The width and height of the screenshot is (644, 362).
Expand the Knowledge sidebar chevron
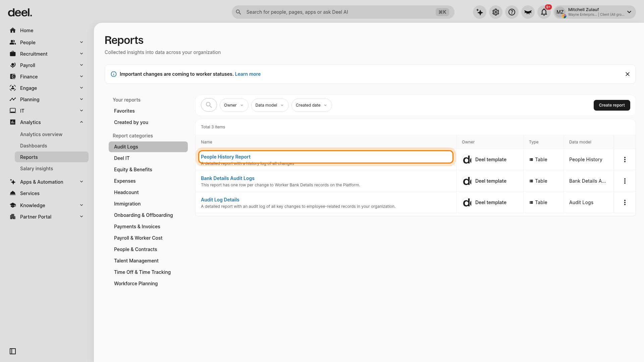82,205
